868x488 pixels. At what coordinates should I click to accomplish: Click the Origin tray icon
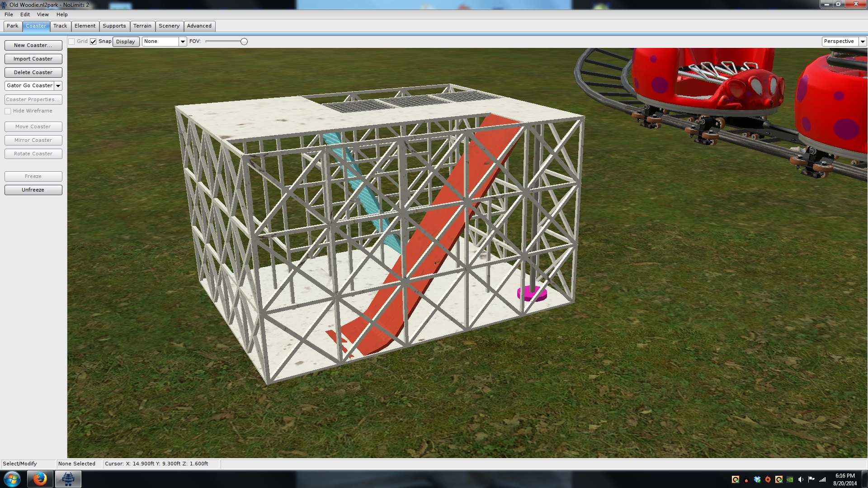(768, 479)
